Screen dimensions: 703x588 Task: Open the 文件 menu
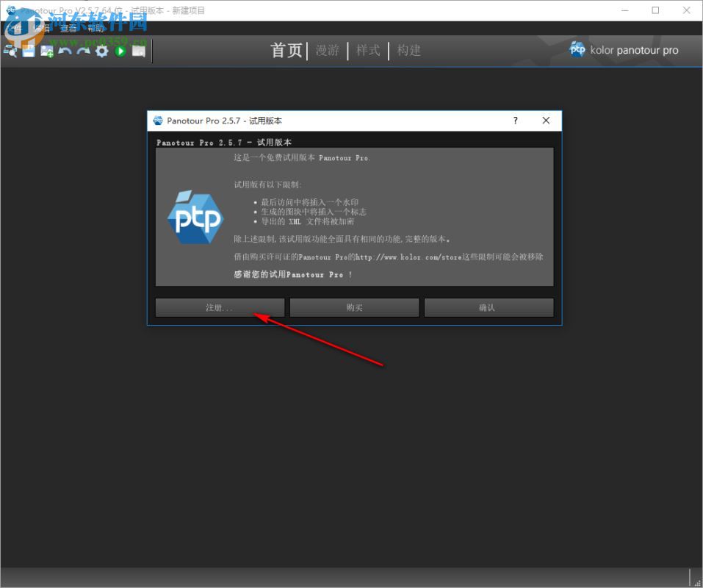click(13, 29)
